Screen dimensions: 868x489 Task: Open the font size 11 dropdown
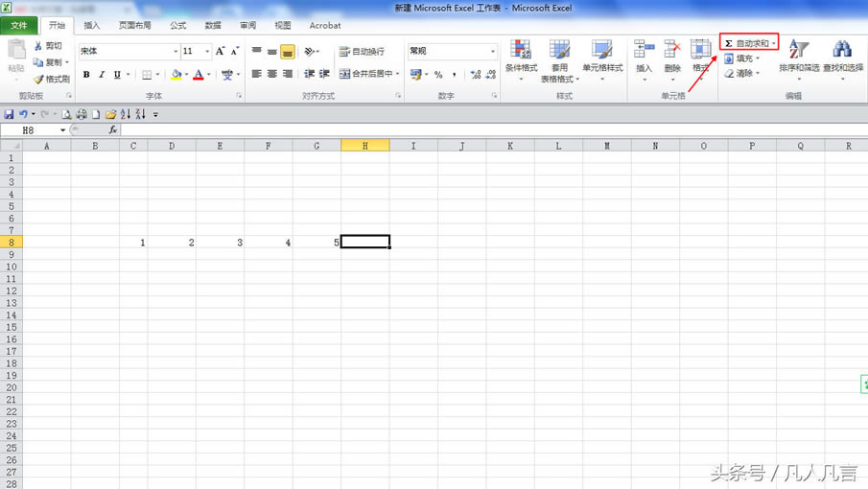tap(207, 51)
